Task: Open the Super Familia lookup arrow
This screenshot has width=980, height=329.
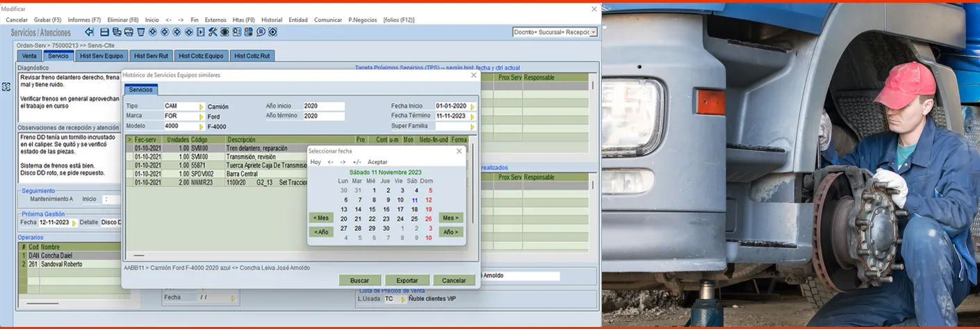Action: pos(473,127)
